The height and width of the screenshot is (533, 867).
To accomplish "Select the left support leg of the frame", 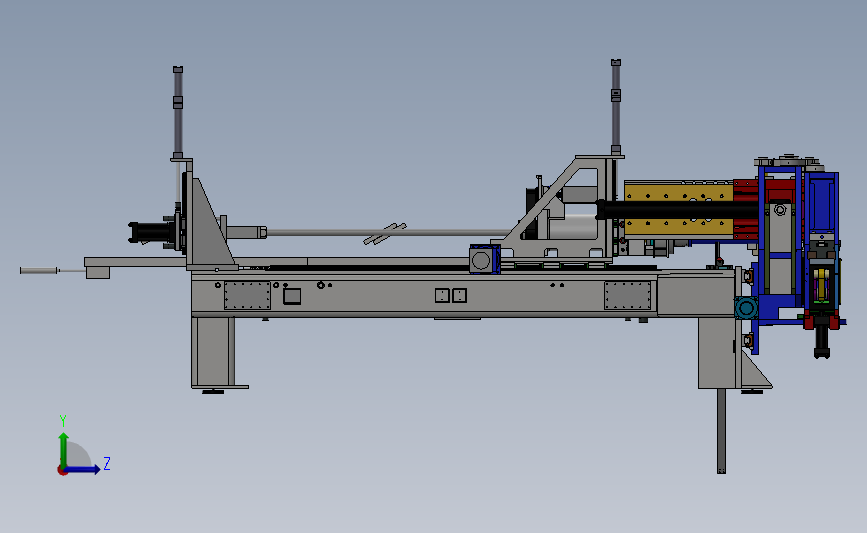I will point(213,352).
